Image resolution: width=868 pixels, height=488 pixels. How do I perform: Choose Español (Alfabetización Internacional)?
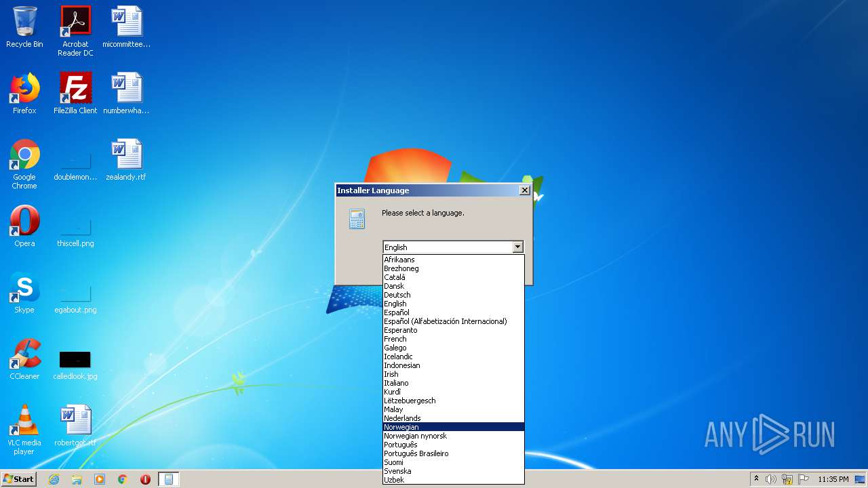click(454, 321)
